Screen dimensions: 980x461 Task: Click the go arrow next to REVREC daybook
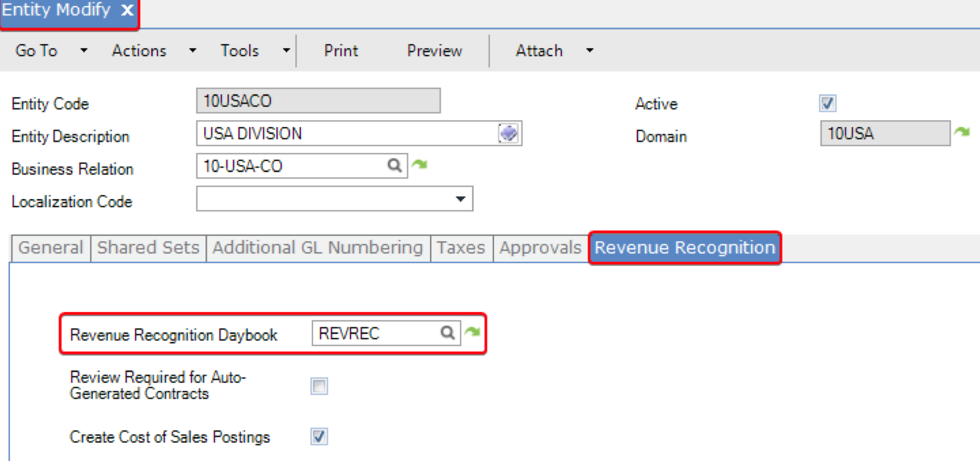tap(472, 332)
